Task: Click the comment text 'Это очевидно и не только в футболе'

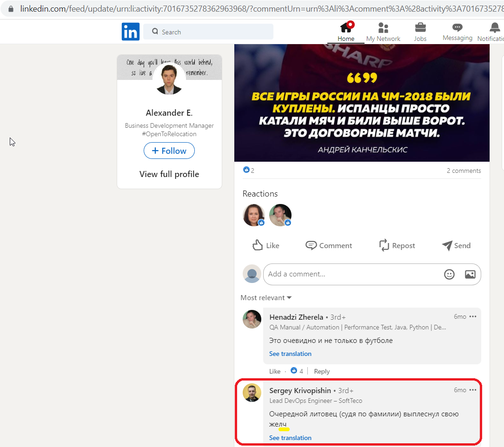Action: coord(331,341)
